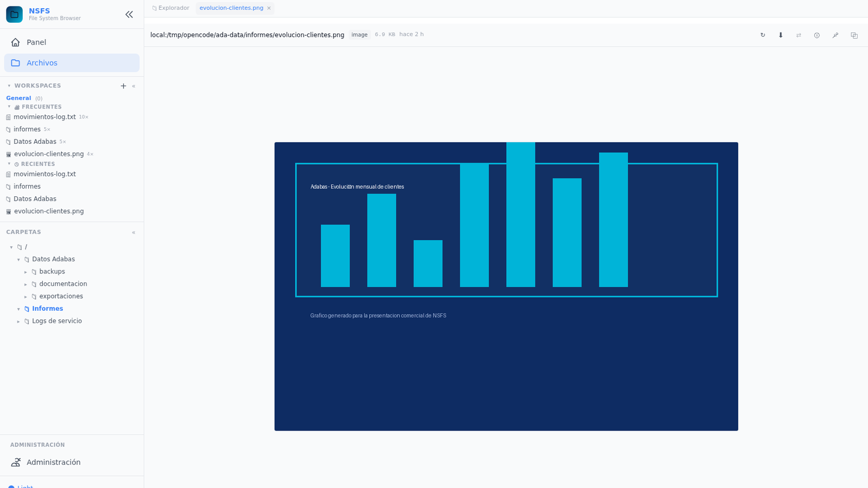The image size is (868, 488).
Task: Collapse the Recientes list
Action: pos(9,164)
